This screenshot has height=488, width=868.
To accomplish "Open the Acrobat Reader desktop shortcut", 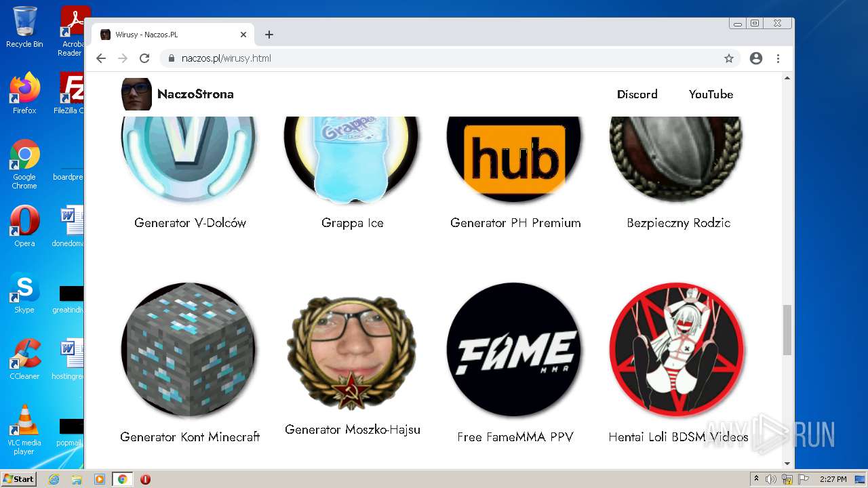I will point(71,31).
